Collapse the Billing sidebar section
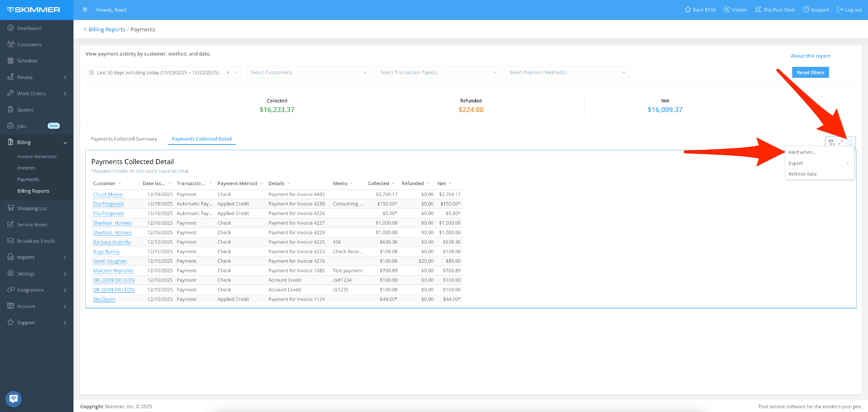The height and width of the screenshot is (412, 868). point(65,143)
